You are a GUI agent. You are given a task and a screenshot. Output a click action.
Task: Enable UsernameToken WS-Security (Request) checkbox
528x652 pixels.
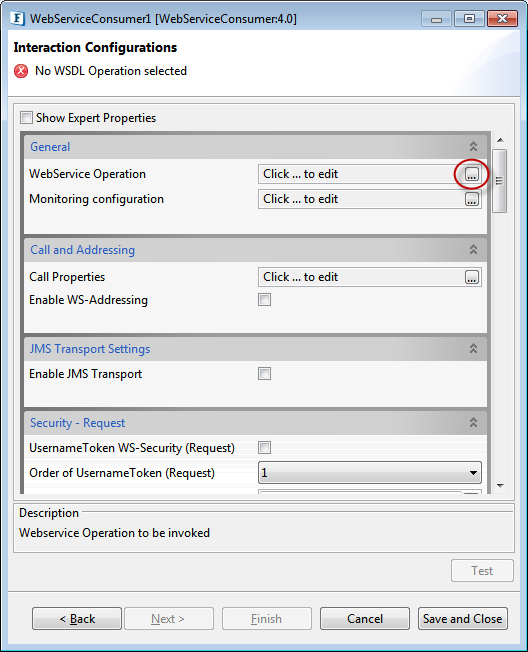(264, 447)
